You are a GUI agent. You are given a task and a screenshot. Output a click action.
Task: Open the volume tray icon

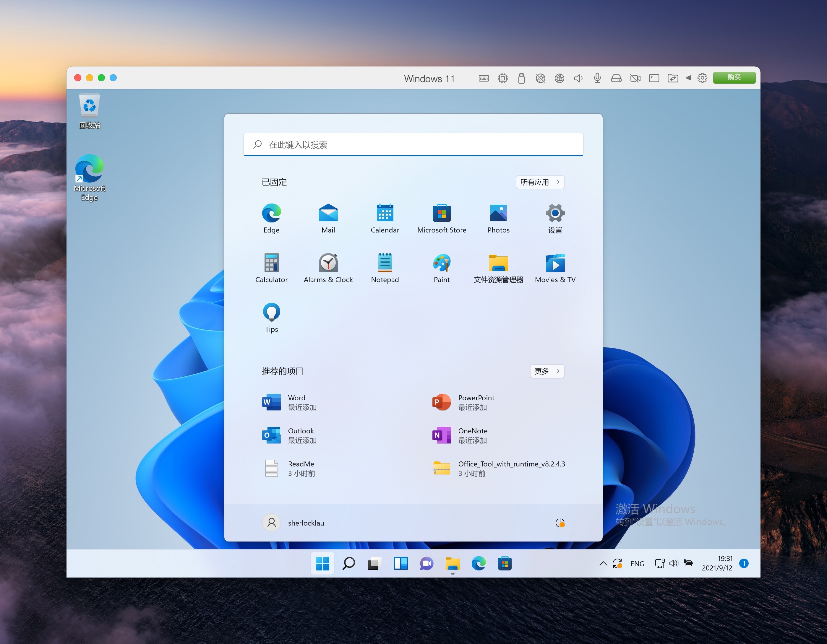pyautogui.click(x=673, y=564)
